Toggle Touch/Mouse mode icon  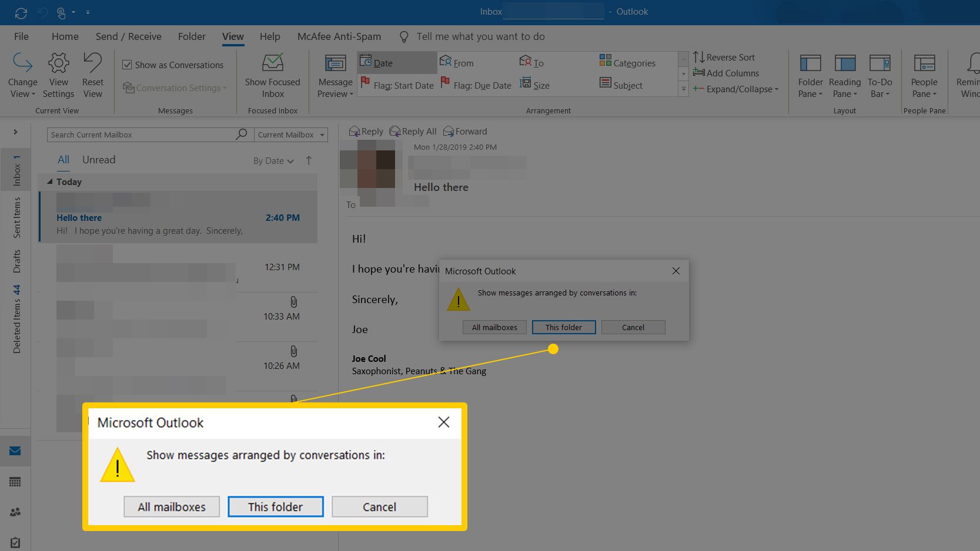[x=62, y=12]
